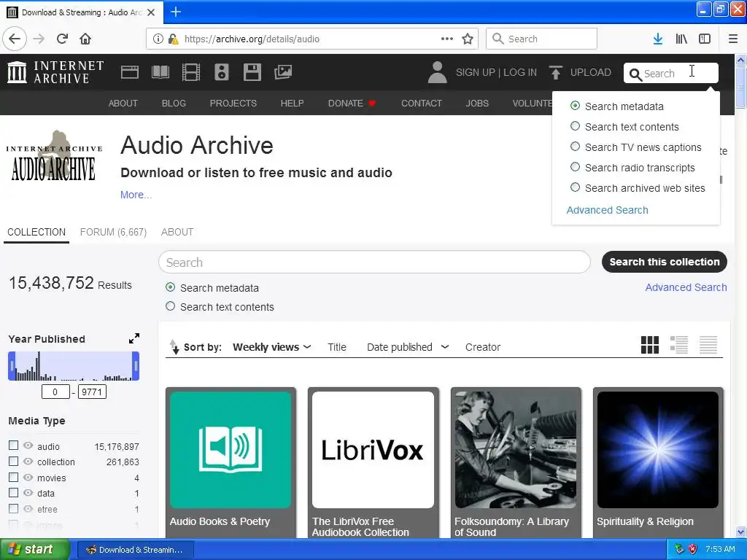Bookmark this page with the star

[x=468, y=39]
